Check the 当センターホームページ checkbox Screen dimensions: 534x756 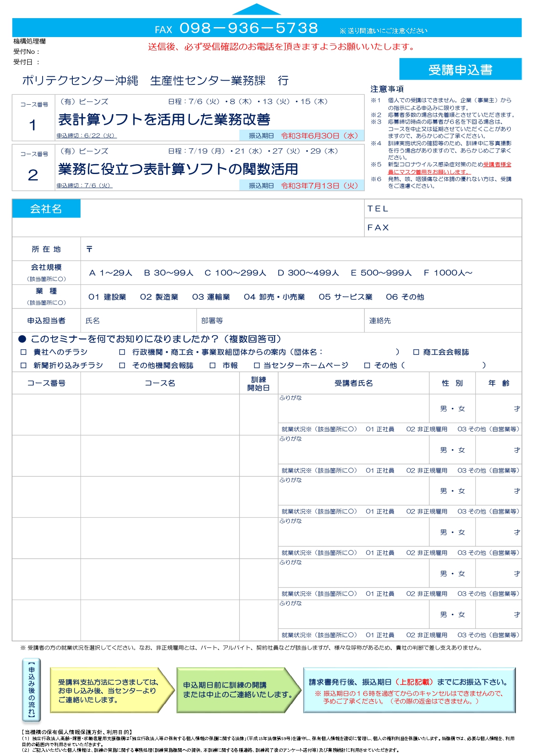(257, 365)
